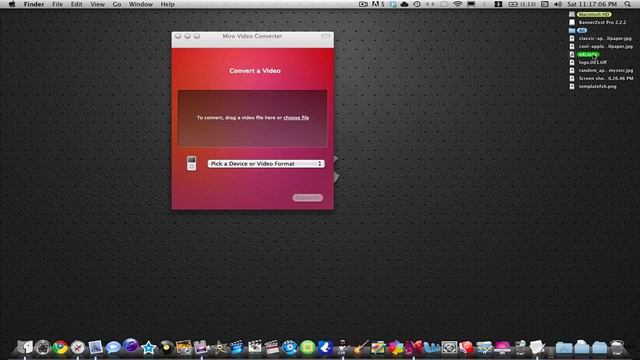Open the Help menu

[x=167, y=4]
